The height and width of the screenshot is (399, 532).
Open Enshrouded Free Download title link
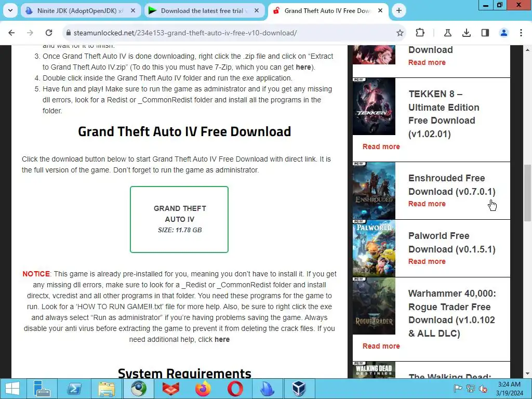[x=451, y=184]
